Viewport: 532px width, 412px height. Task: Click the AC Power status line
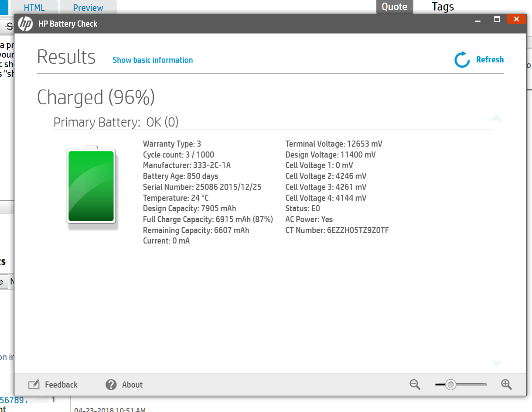309,219
